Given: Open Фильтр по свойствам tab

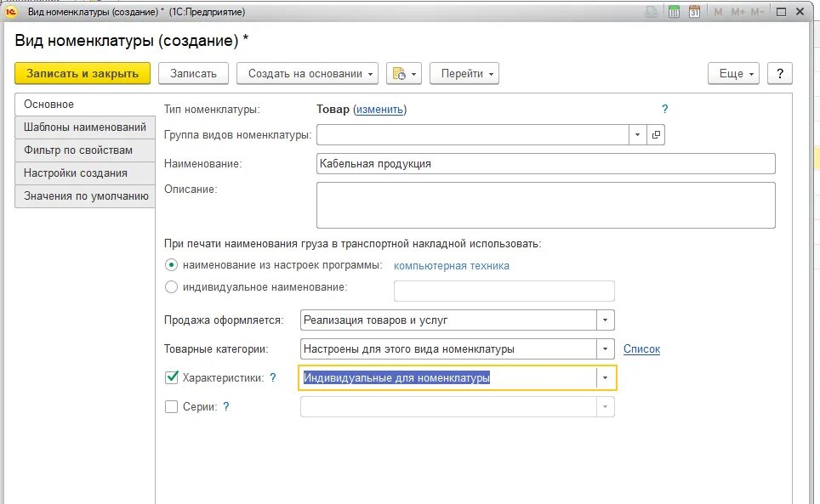Looking at the screenshot, I should [85, 150].
